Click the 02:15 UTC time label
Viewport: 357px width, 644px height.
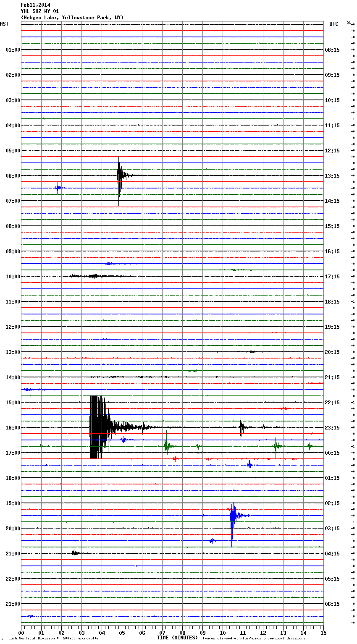coord(332,503)
